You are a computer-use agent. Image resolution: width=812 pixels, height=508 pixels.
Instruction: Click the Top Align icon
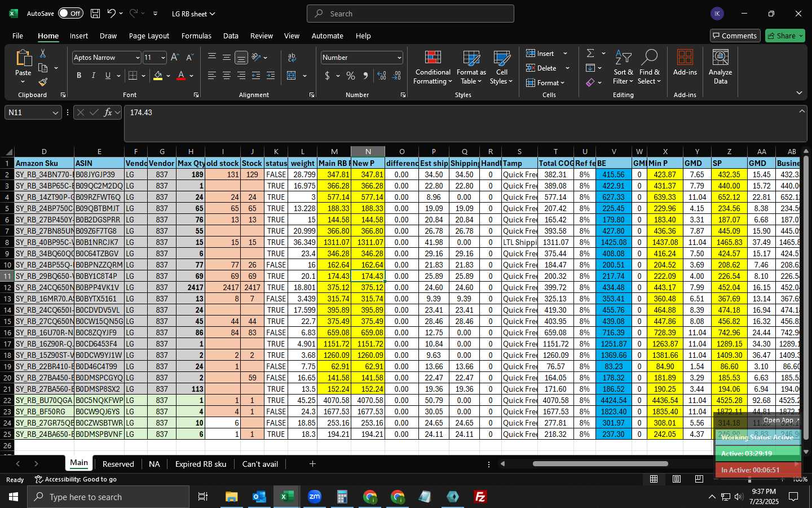tap(212, 57)
